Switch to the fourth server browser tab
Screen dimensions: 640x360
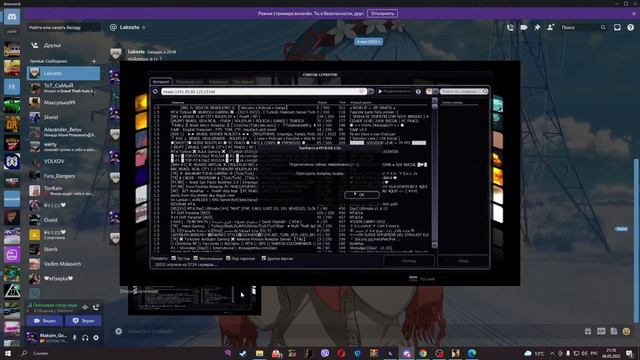pyautogui.click(x=244, y=82)
